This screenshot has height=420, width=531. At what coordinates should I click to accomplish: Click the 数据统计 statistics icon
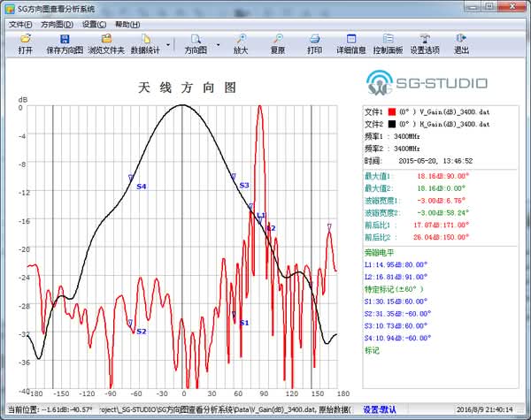145,39
